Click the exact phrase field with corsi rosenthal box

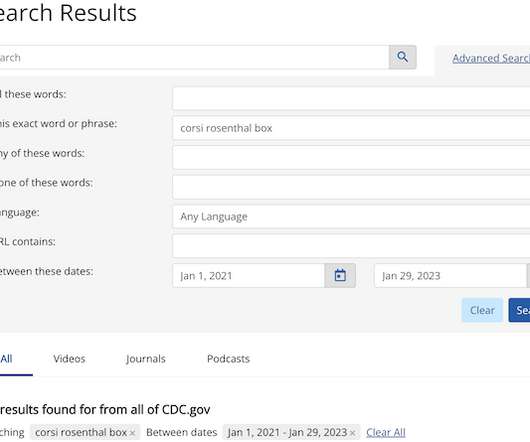tap(351, 128)
